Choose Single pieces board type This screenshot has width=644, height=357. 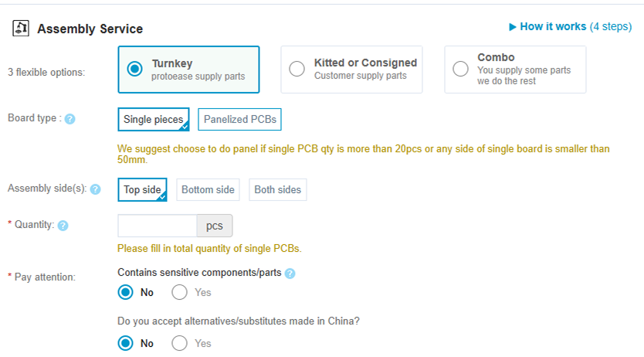[153, 120]
